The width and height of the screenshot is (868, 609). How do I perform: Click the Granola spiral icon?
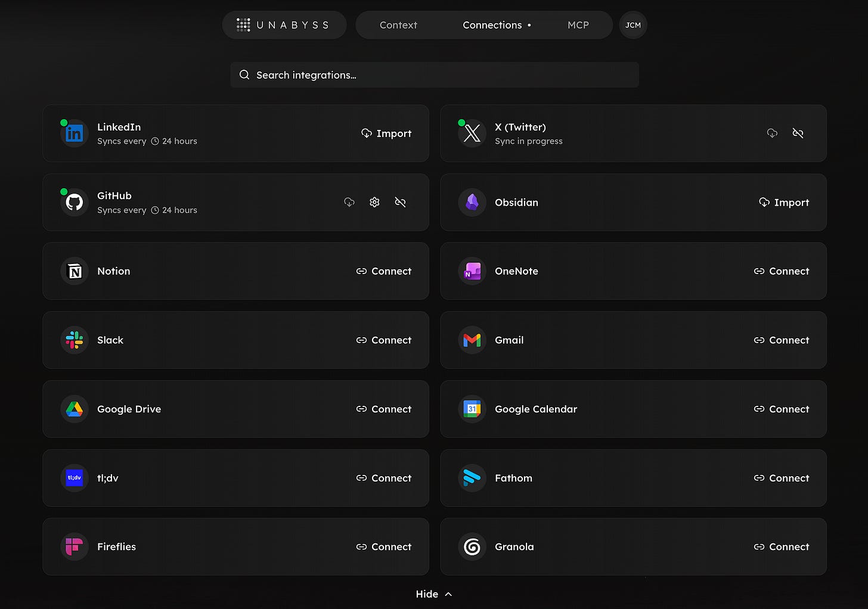pos(472,547)
